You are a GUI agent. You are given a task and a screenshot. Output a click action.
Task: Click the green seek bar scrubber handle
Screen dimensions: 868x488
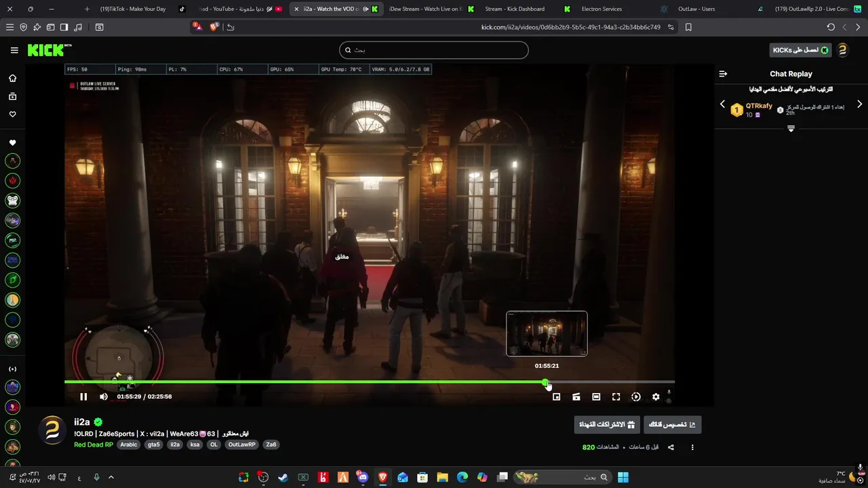pyautogui.click(x=545, y=382)
